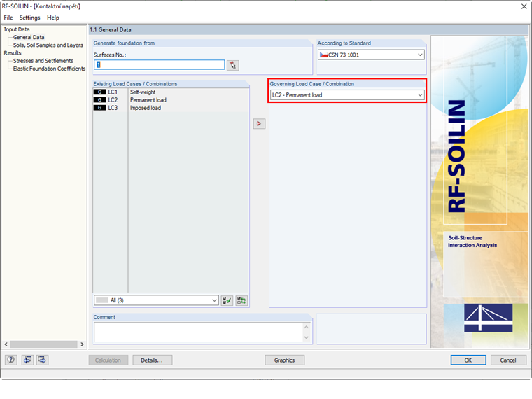The height and width of the screenshot is (399, 532).
Task: Open Elastic Foundation Coefficients tree item
Action: pyautogui.click(x=49, y=69)
